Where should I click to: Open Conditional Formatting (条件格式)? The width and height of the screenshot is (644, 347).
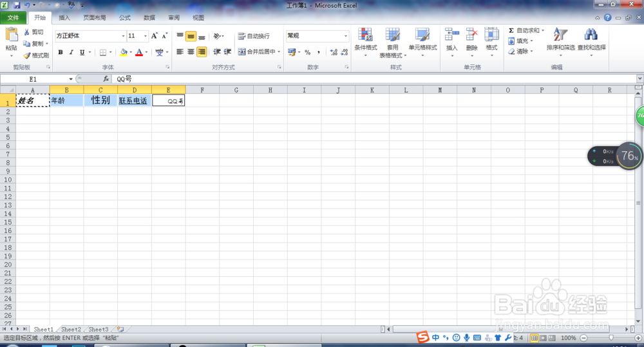click(366, 42)
